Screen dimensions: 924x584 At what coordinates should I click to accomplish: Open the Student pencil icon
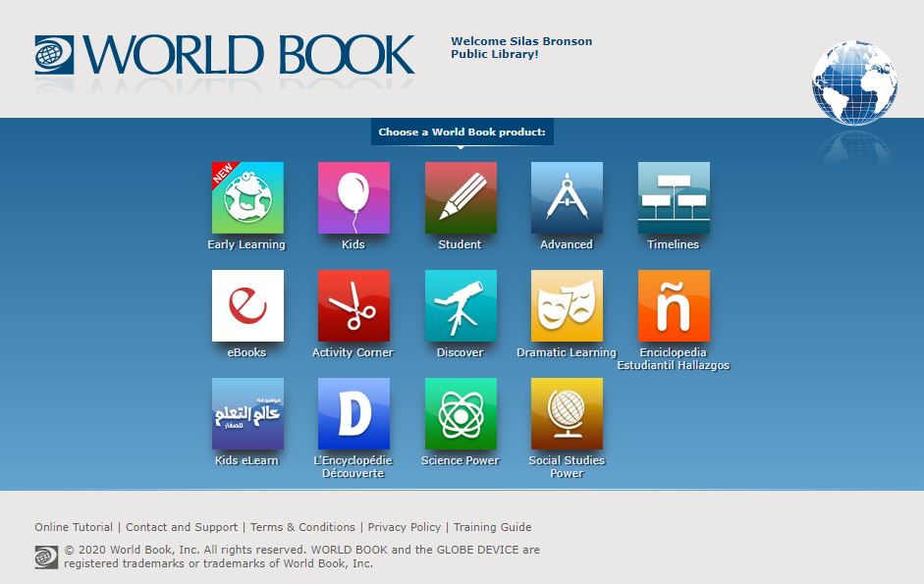click(461, 198)
